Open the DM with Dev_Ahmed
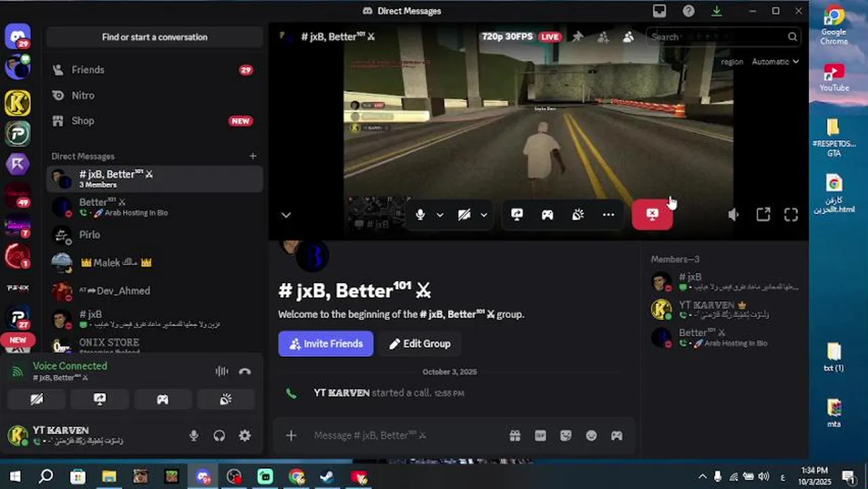 [x=154, y=290]
